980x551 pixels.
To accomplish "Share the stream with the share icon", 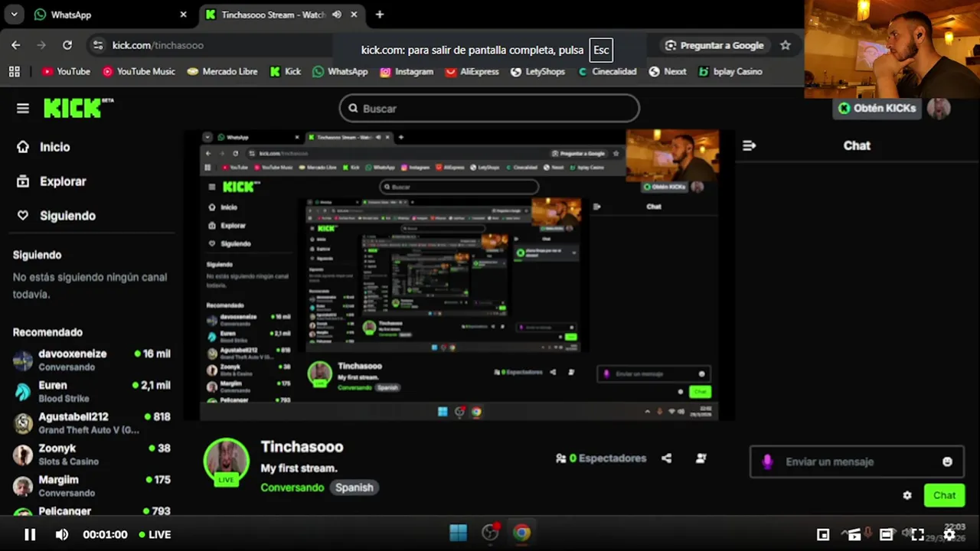I will coord(666,458).
